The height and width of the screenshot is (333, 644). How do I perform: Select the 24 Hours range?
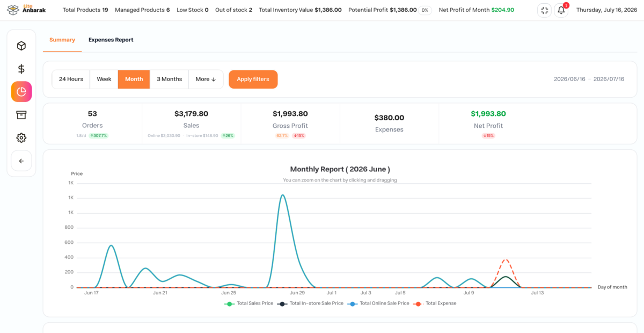point(71,79)
